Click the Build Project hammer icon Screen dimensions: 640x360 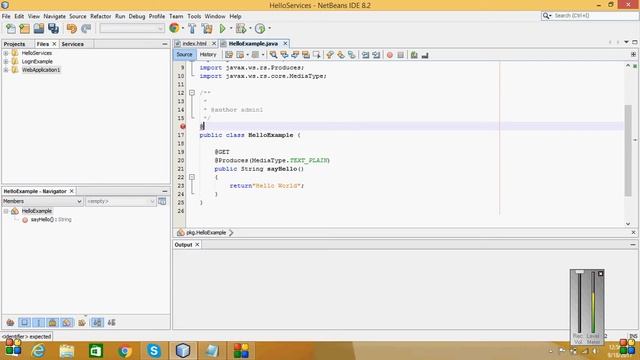pos(192,29)
